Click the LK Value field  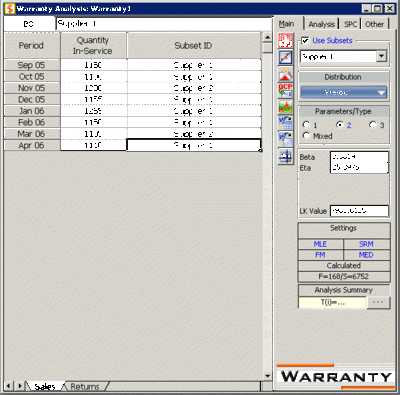[x=359, y=211]
